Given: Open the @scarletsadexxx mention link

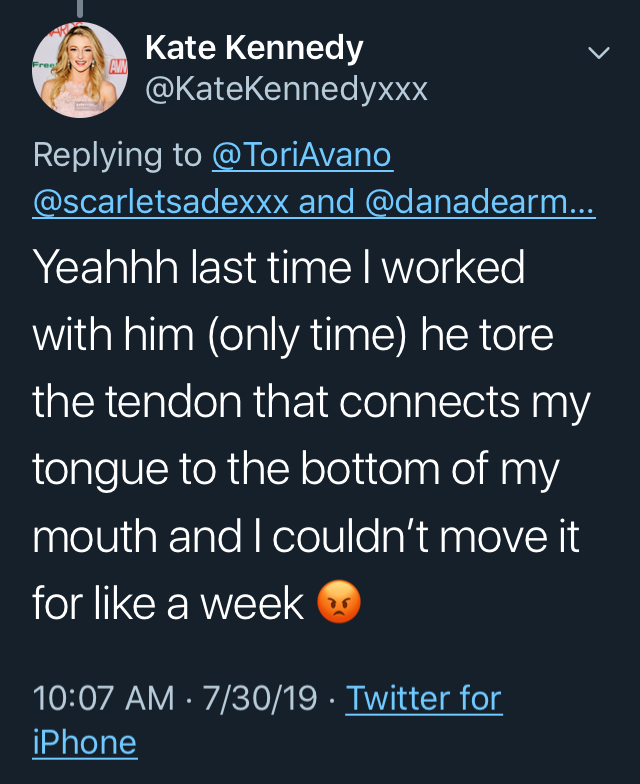Looking at the screenshot, I should pos(161,201).
